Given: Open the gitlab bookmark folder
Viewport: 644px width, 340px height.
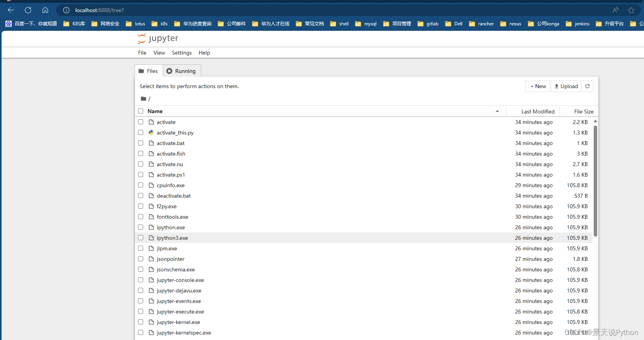Looking at the screenshot, I should coord(428,24).
